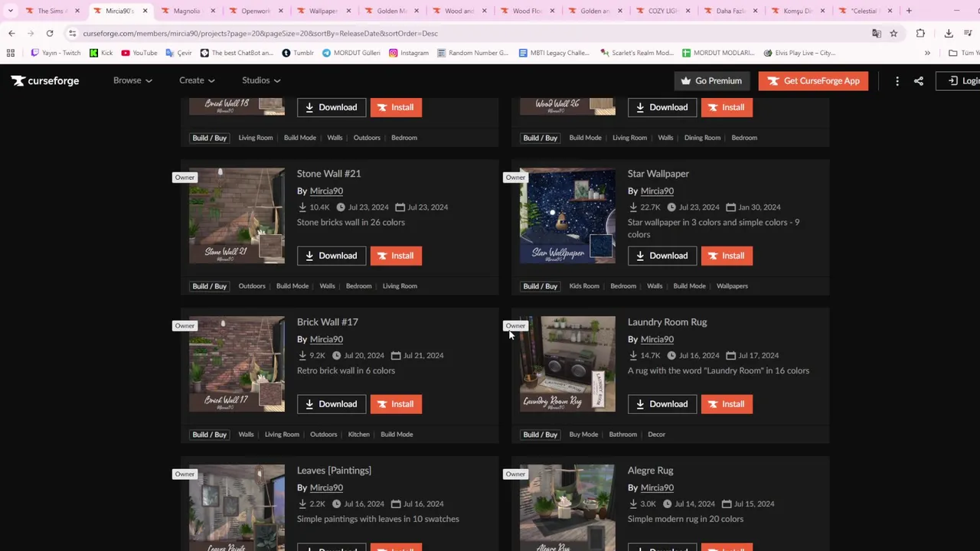
Task: Download Star Wallpaper
Action: coord(662,256)
